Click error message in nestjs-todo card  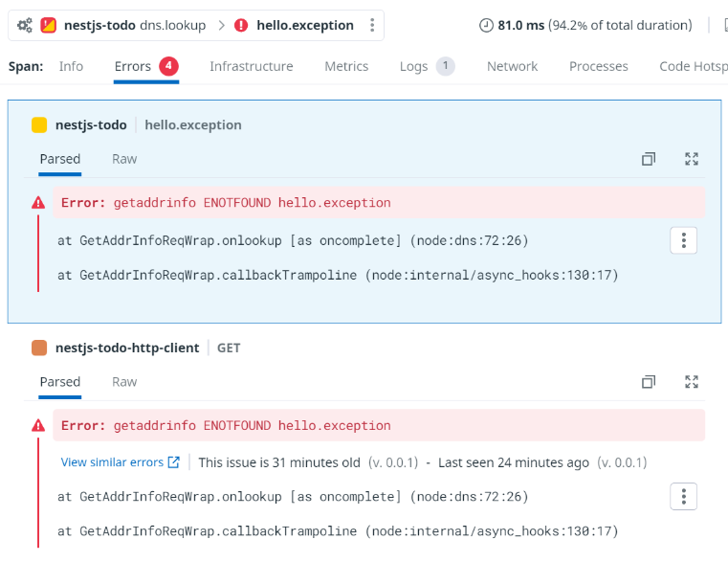point(379,203)
